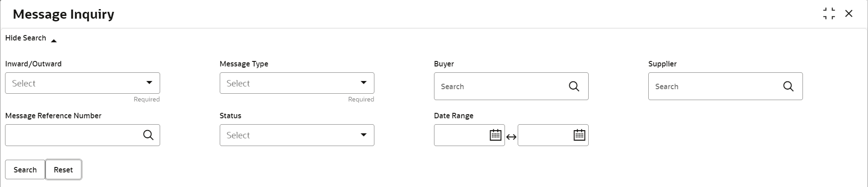Click the Message Reference Number search icon

pyautogui.click(x=148, y=135)
